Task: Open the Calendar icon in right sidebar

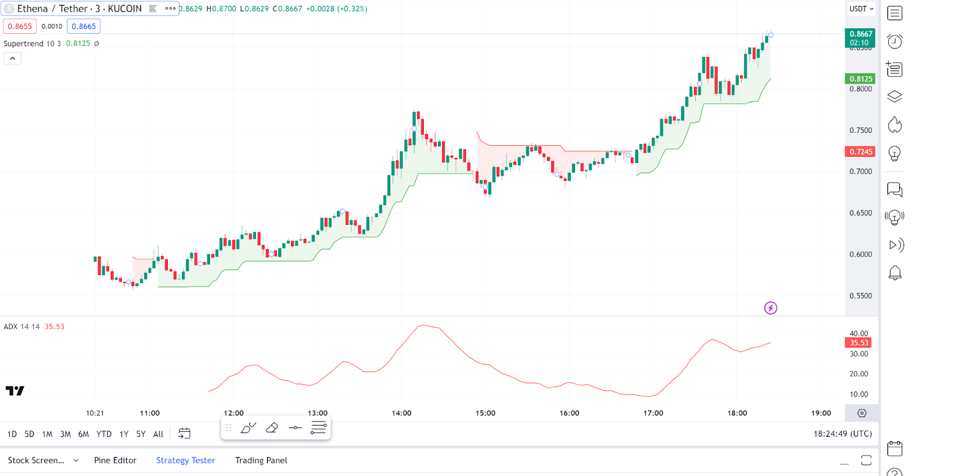Action: tap(895, 448)
